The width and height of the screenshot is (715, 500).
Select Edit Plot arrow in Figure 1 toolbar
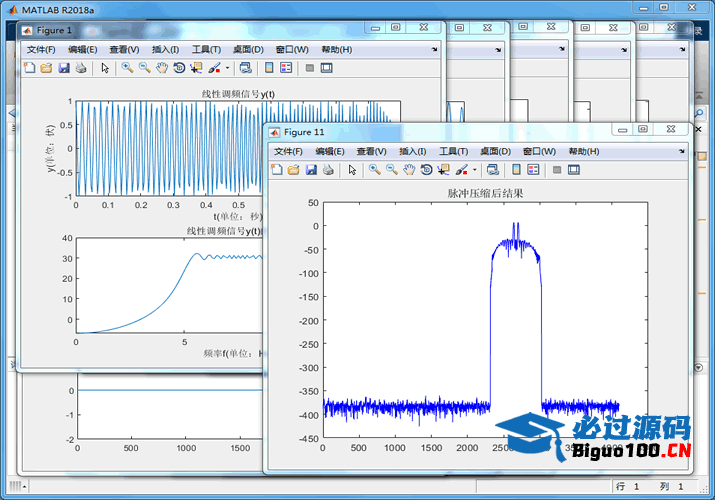click(105, 68)
